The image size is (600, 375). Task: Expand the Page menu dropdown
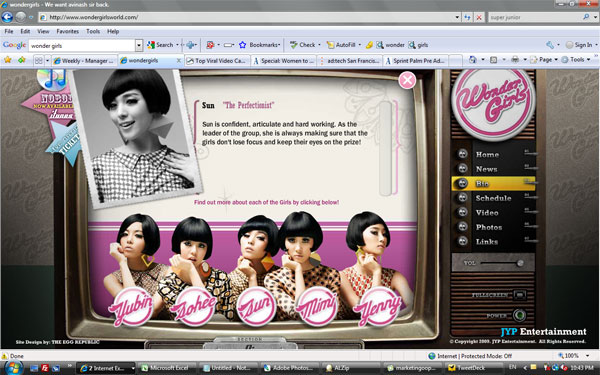click(556, 60)
